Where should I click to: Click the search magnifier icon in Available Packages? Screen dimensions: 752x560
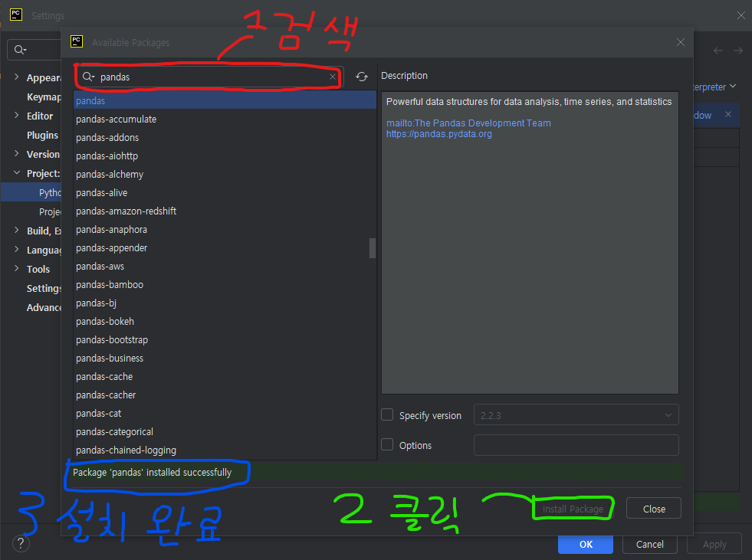tap(88, 77)
